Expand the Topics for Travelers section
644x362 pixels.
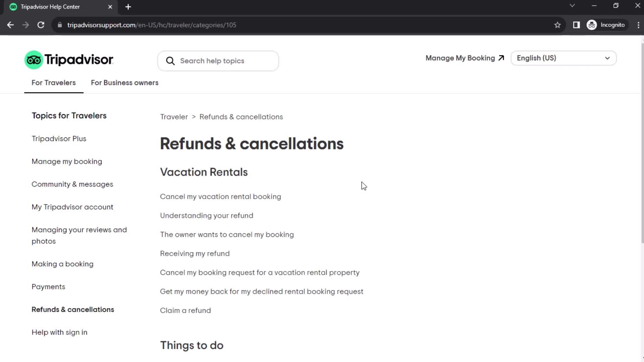69,115
